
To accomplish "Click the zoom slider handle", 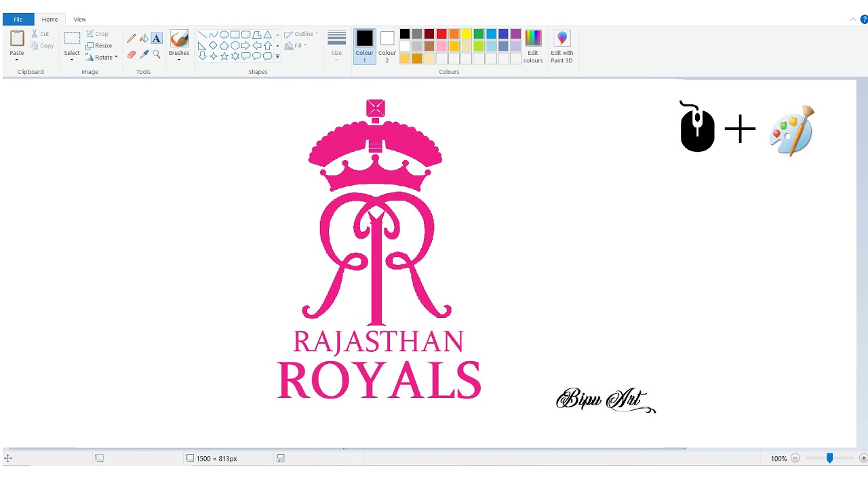I will (829, 459).
